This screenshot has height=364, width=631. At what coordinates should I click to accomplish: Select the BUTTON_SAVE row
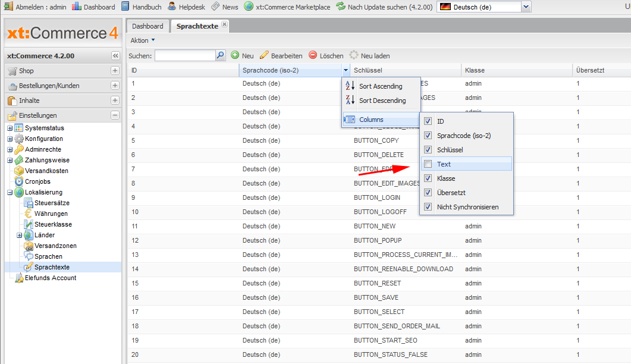pyautogui.click(x=379, y=297)
